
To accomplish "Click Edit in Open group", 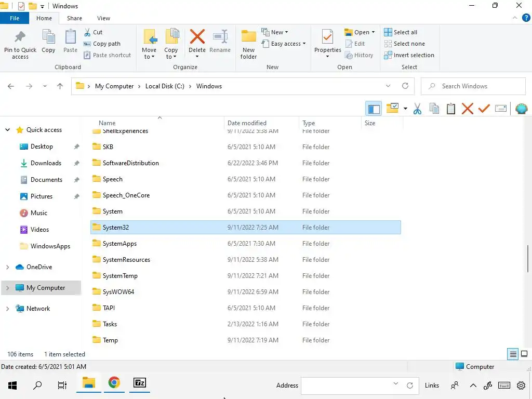I will coord(355,44).
